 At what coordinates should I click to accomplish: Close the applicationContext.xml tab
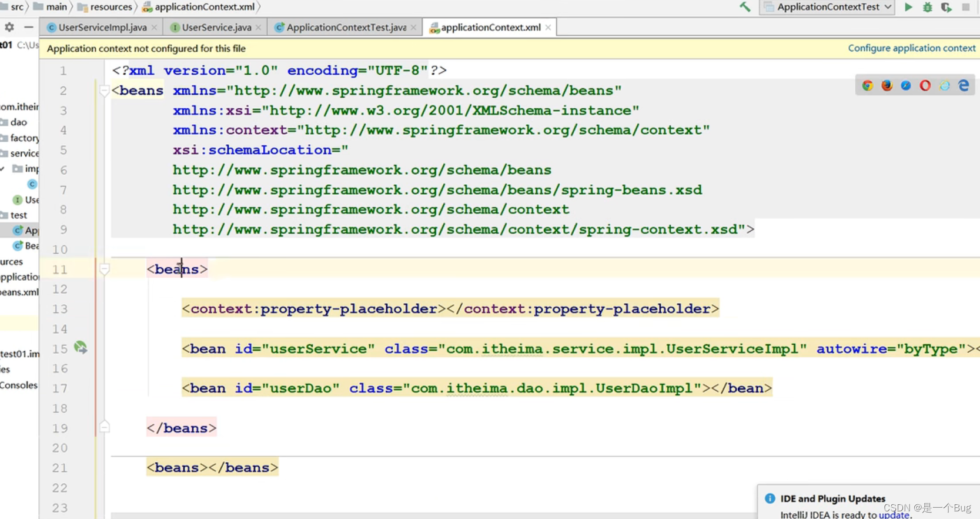[548, 28]
